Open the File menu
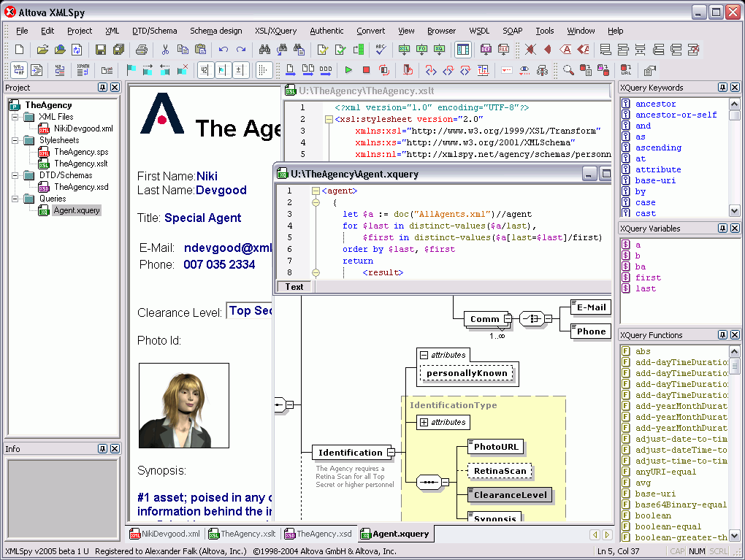The height and width of the screenshot is (560, 745). point(22,31)
